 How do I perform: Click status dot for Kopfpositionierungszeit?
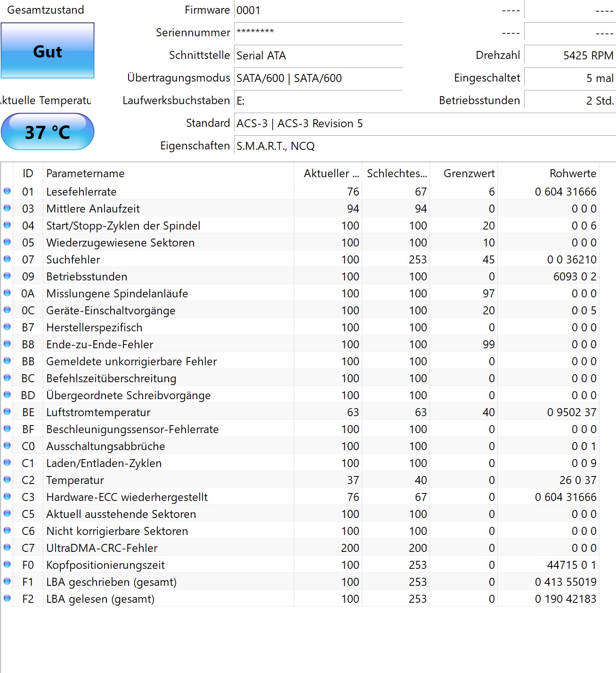7,564
